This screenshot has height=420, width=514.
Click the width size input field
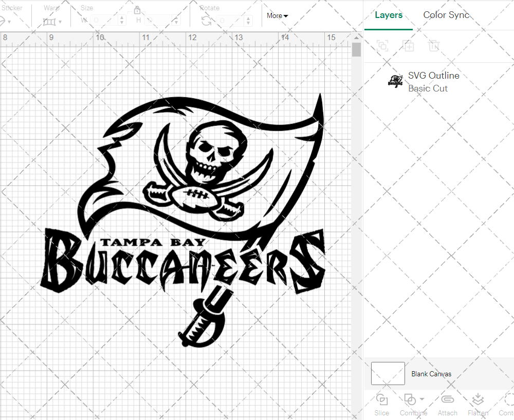click(105, 21)
